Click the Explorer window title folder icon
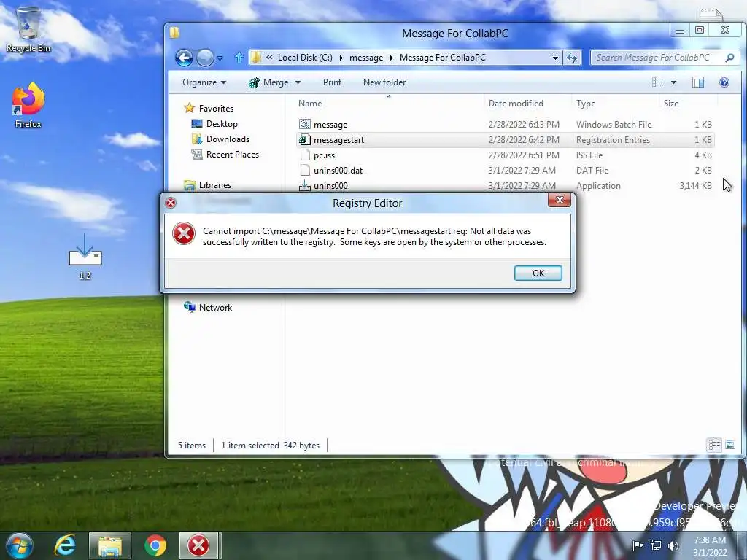The width and height of the screenshot is (747, 560). [x=175, y=32]
